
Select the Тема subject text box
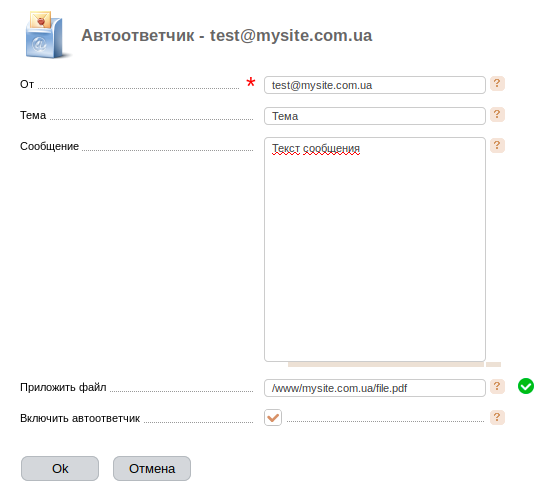tap(375, 116)
